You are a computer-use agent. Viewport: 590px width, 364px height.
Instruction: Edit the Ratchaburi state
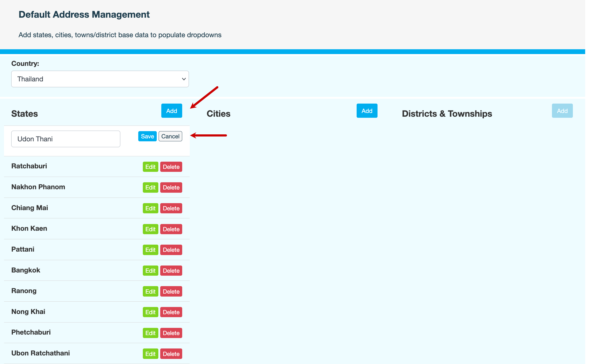pyautogui.click(x=150, y=167)
